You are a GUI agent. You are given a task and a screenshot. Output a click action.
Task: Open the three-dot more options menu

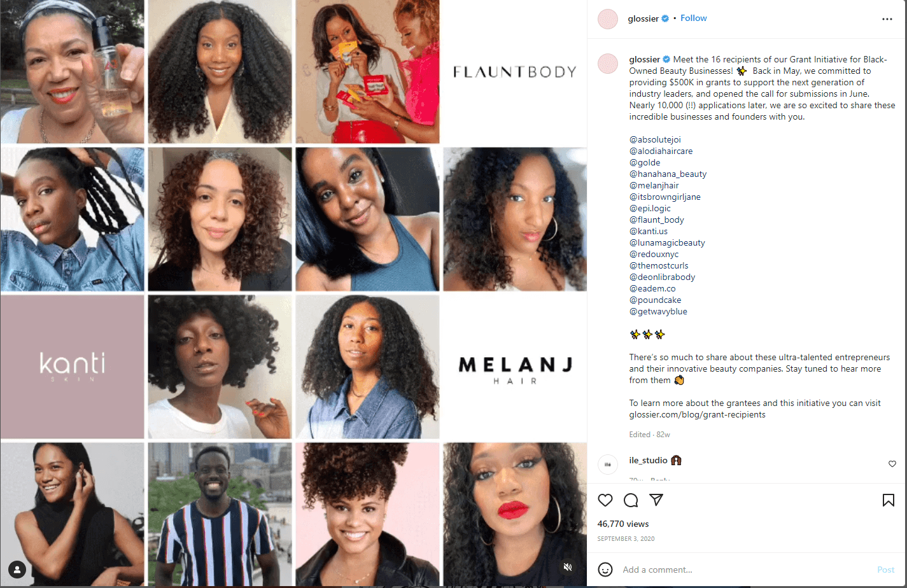coord(887,19)
